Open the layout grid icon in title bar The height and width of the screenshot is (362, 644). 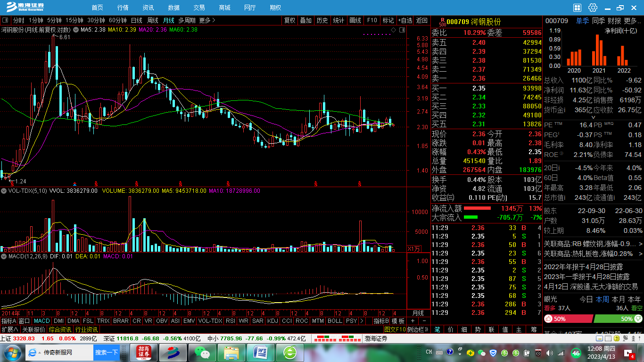pos(577,8)
